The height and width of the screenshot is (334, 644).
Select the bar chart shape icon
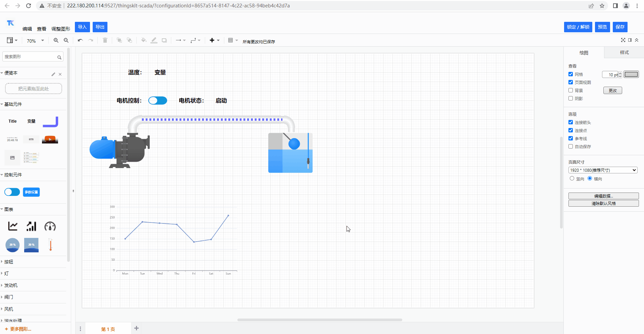(x=31, y=226)
